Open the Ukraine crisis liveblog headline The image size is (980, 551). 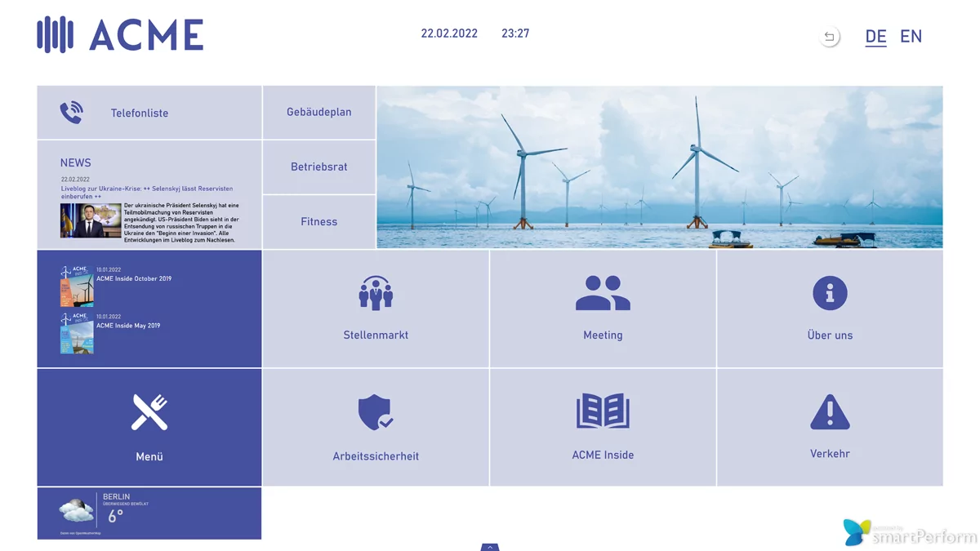click(x=147, y=192)
